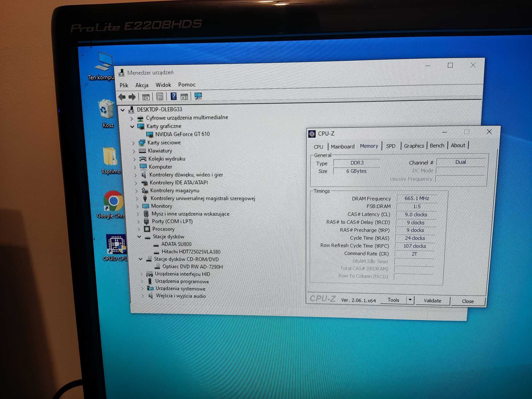Select Urządzenia systemowe entry
Screen dimensions: 532x399
coord(181,289)
